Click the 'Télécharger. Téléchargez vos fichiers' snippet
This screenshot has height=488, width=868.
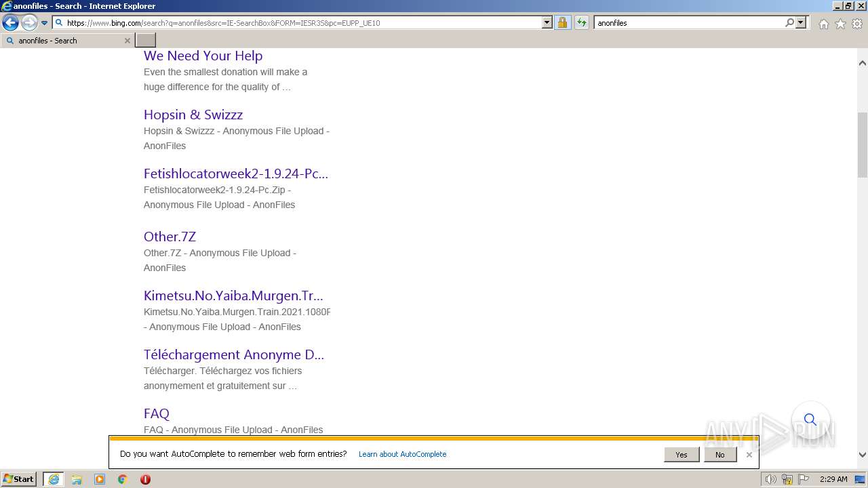222,378
